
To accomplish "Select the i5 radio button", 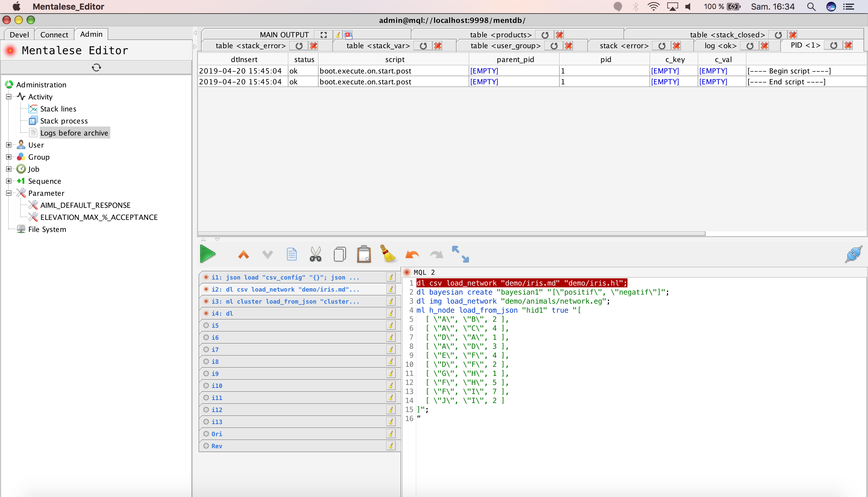I will [x=206, y=325].
